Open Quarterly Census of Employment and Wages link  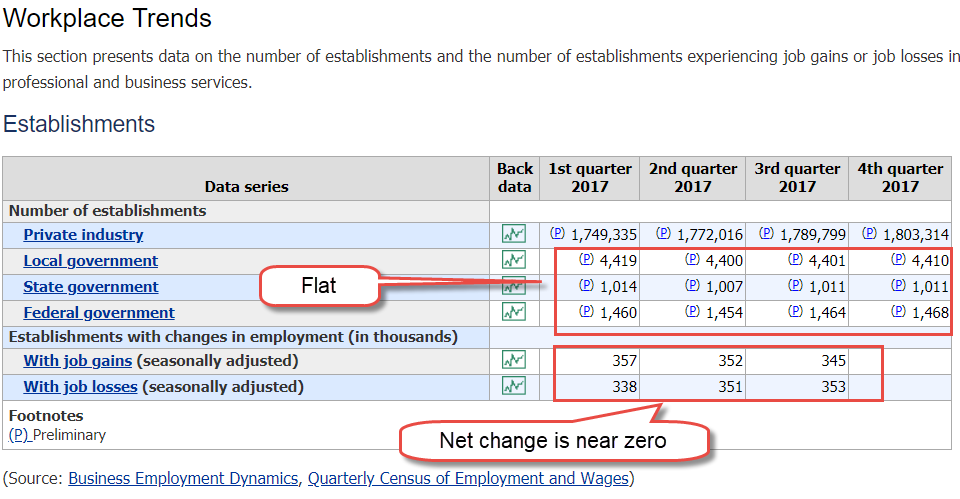tap(467, 479)
